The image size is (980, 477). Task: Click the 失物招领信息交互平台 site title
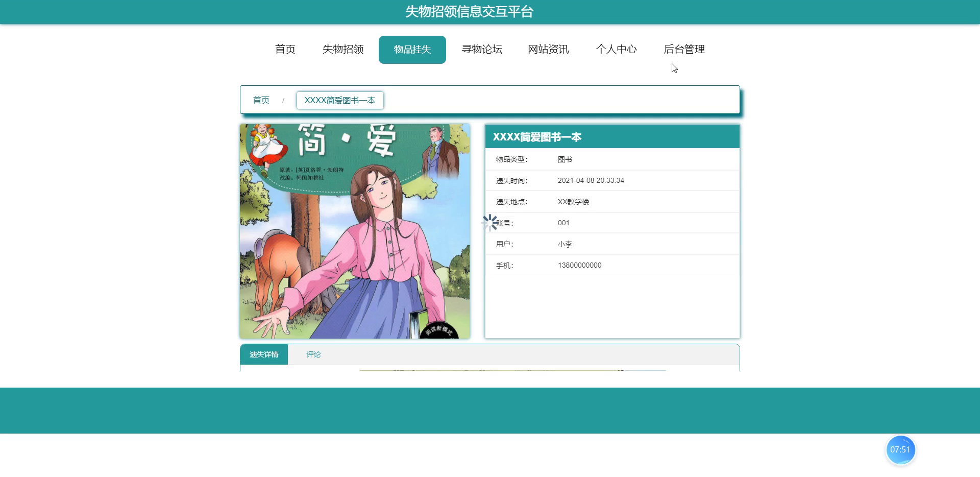469,12
